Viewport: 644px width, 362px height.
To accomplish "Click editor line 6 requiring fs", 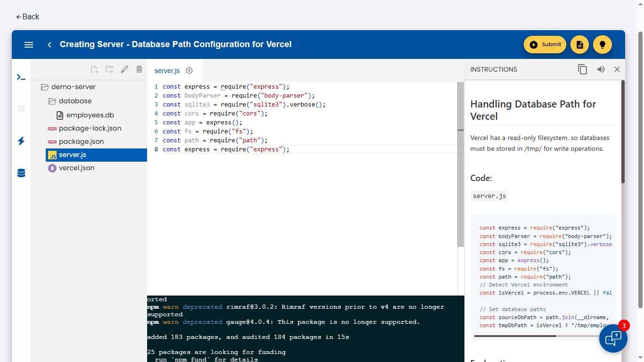I will pyautogui.click(x=208, y=132).
